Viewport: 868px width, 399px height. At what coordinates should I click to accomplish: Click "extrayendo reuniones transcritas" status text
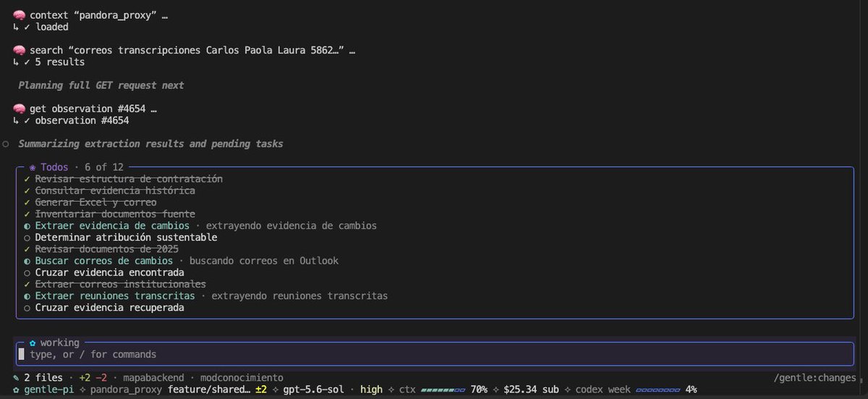(x=299, y=296)
